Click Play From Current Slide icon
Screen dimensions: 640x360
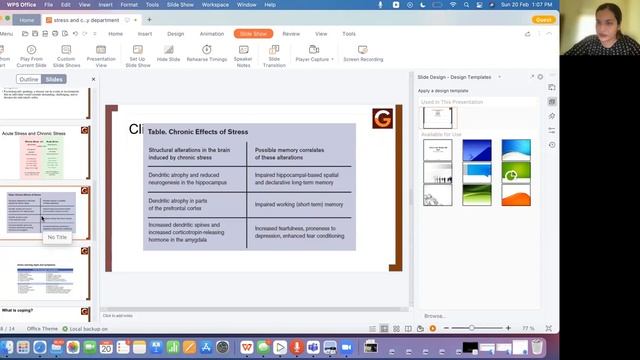(31, 50)
